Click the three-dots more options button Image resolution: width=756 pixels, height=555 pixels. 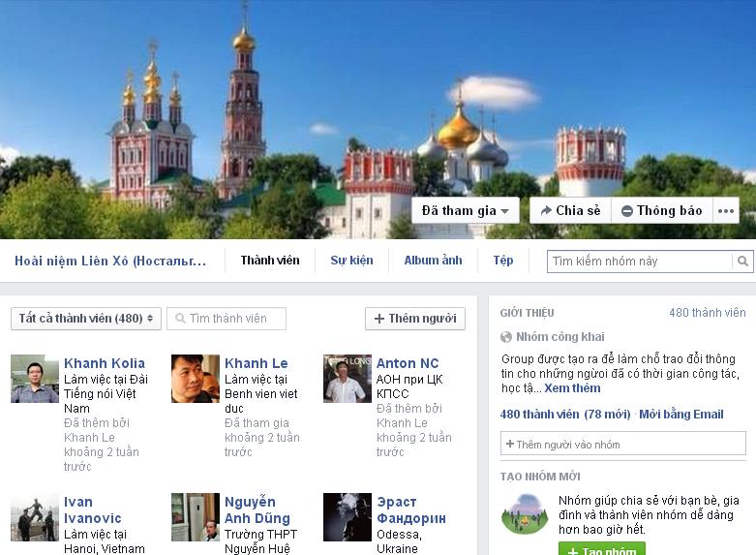coord(726,211)
